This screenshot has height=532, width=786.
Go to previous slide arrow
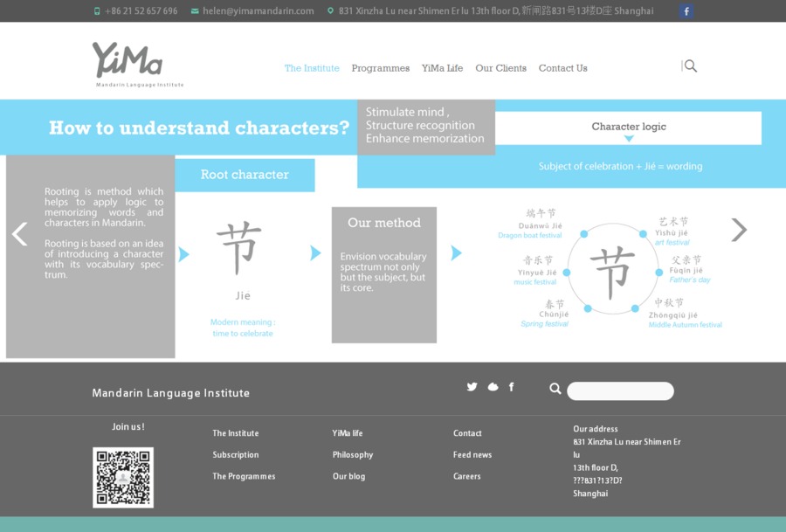tap(19, 233)
